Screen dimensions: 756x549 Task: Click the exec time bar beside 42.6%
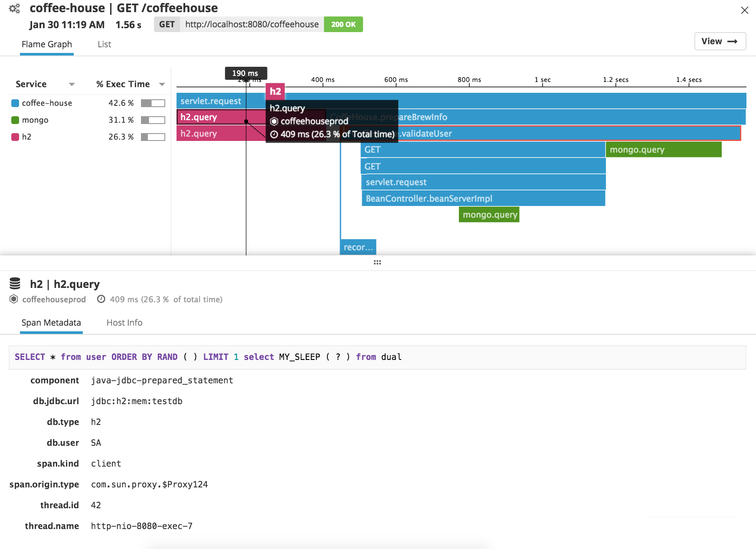click(x=153, y=103)
